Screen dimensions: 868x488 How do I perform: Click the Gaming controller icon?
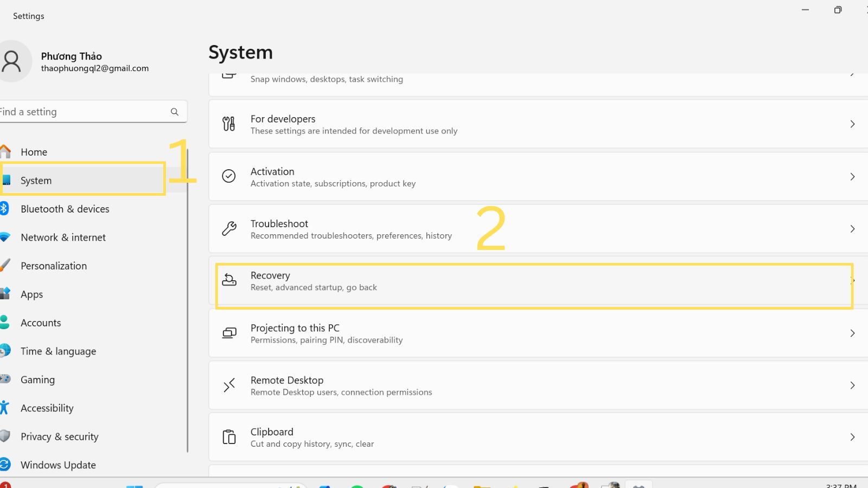(5, 380)
